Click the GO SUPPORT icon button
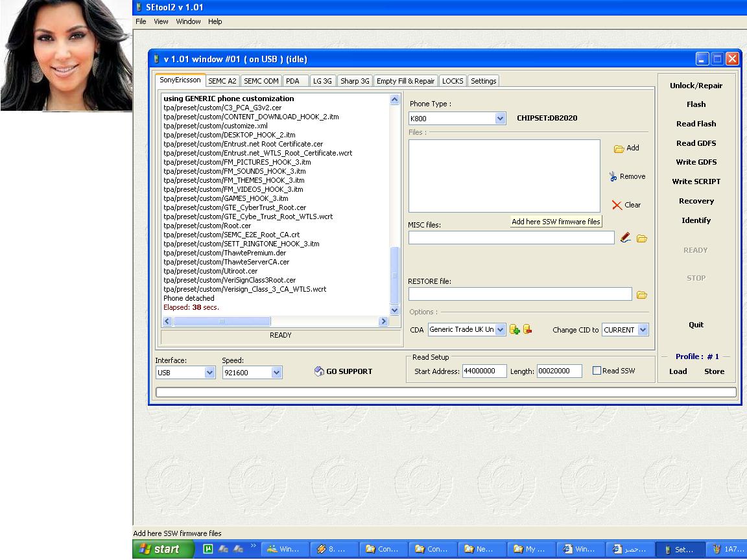The width and height of the screenshot is (747, 560). tap(343, 371)
